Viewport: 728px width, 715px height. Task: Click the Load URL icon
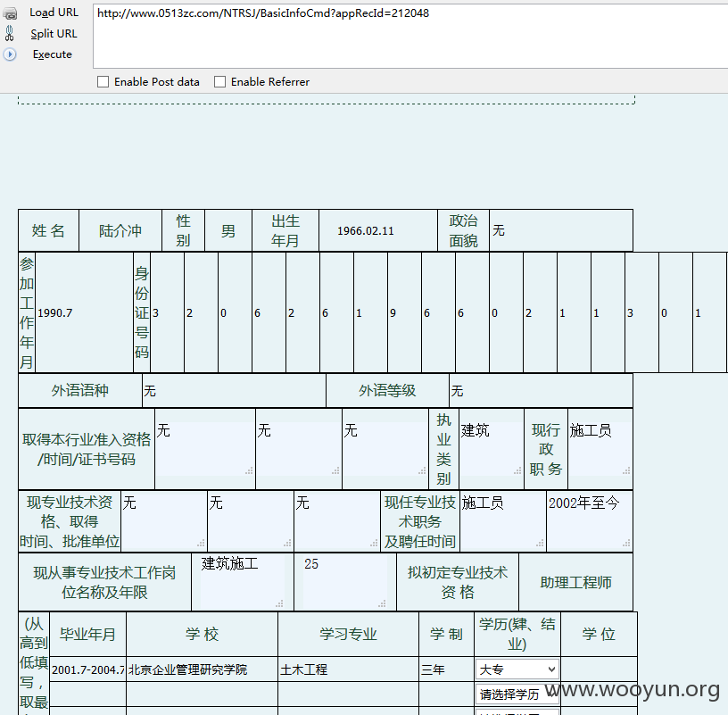pos(10,13)
